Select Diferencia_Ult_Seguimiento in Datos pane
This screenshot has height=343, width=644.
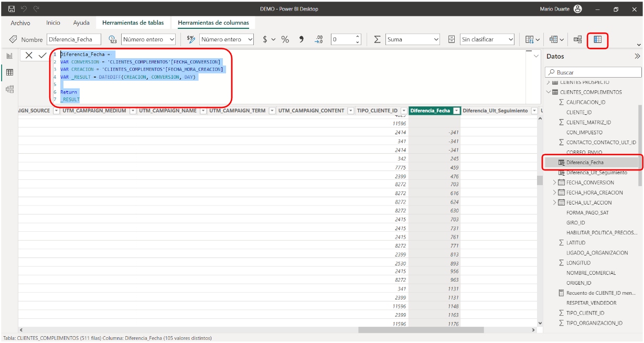[x=597, y=173]
